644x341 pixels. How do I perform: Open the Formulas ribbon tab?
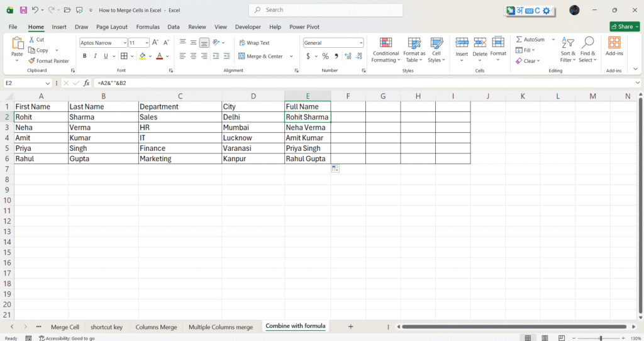coord(148,26)
